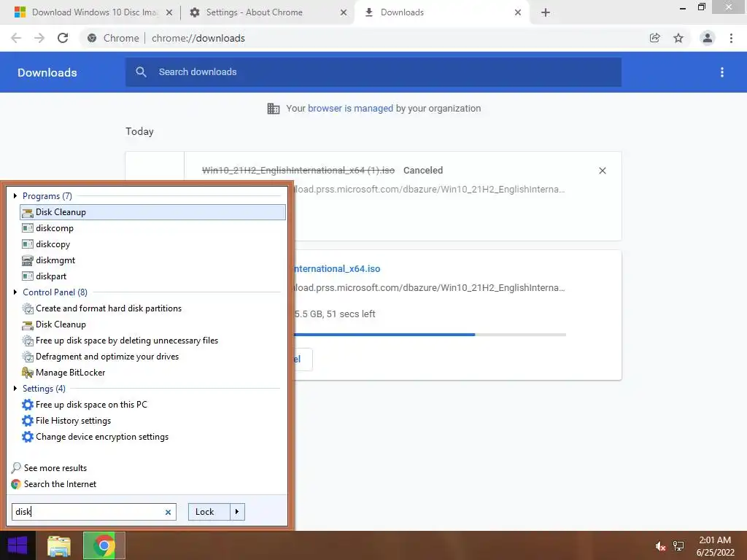Click the muted volume tray icon
747x560 pixels.
click(660, 546)
